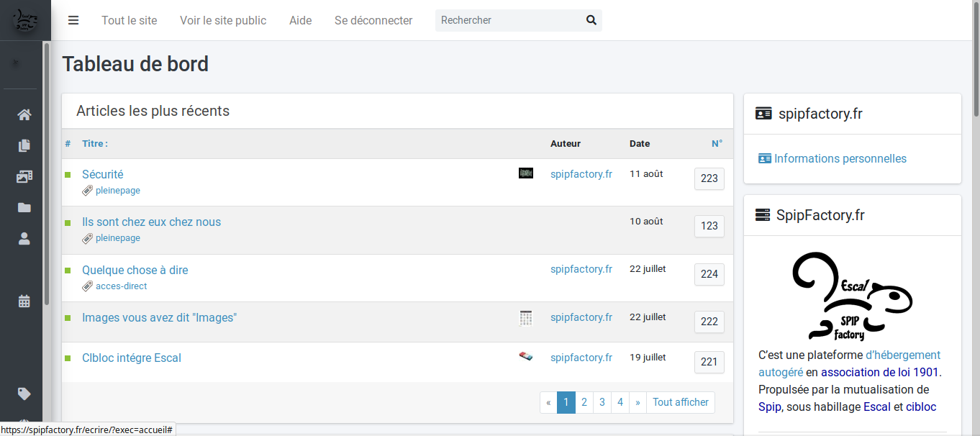Click the site logo at top left
The height and width of the screenshot is (436, 980).
coord(25,20)
